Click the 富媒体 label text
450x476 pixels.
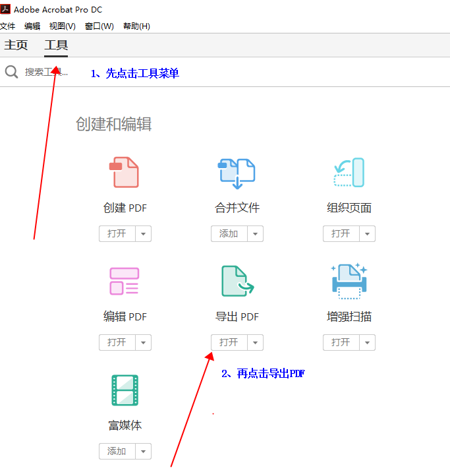point(125,425)
